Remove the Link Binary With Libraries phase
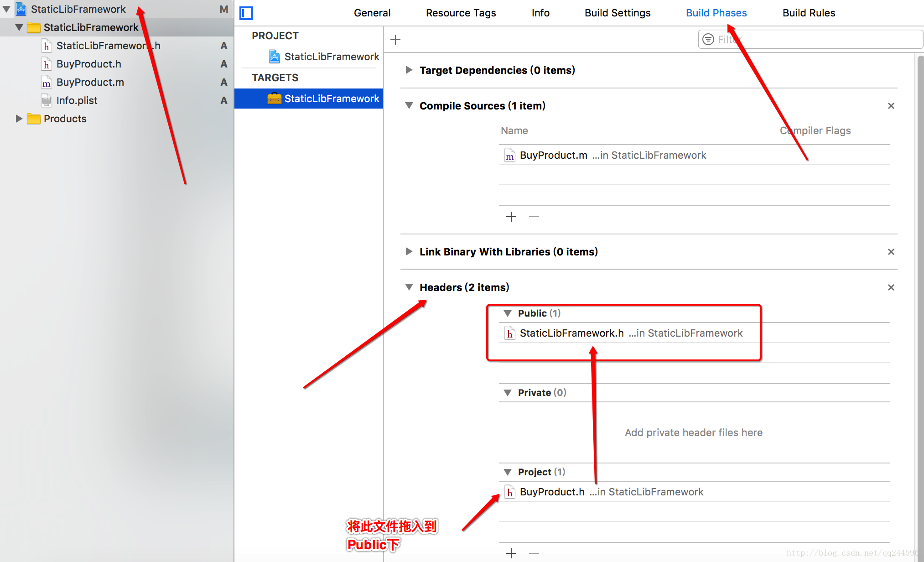This screenshot has height=562, width=924. pos(891,252)
